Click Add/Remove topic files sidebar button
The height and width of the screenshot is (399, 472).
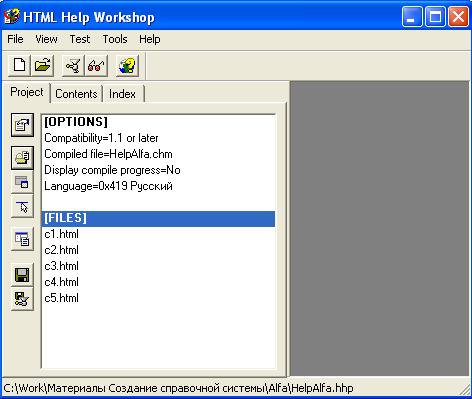[22, 158]
